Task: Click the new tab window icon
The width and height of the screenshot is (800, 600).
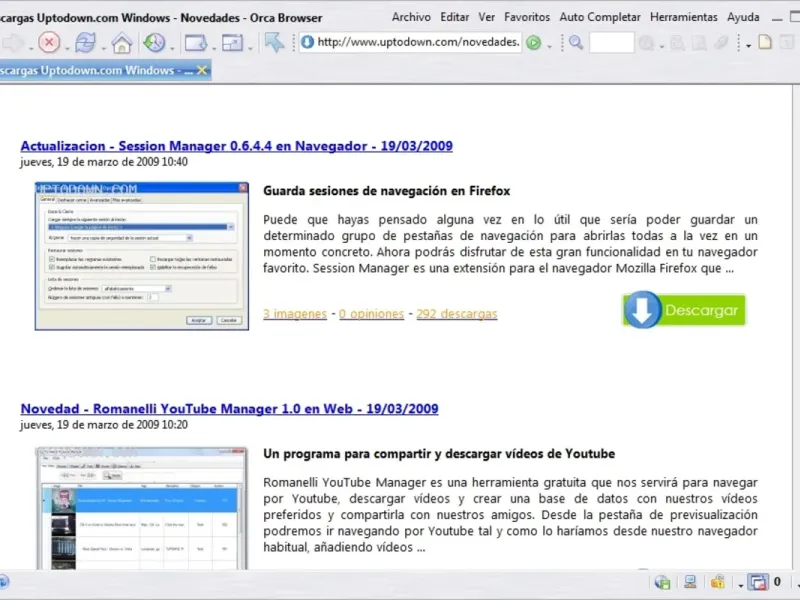Action: pos(196,43)
